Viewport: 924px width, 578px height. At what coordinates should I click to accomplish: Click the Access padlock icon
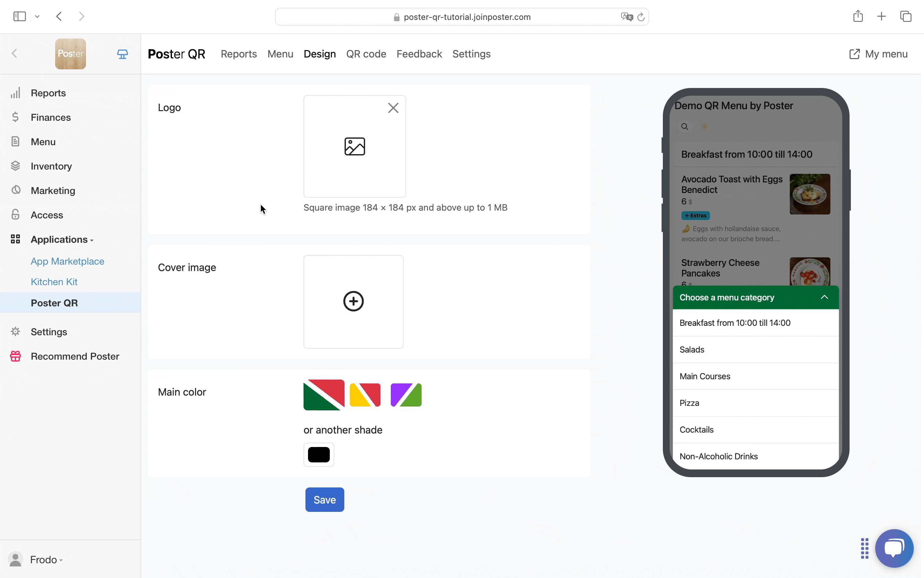coord(15,215)
